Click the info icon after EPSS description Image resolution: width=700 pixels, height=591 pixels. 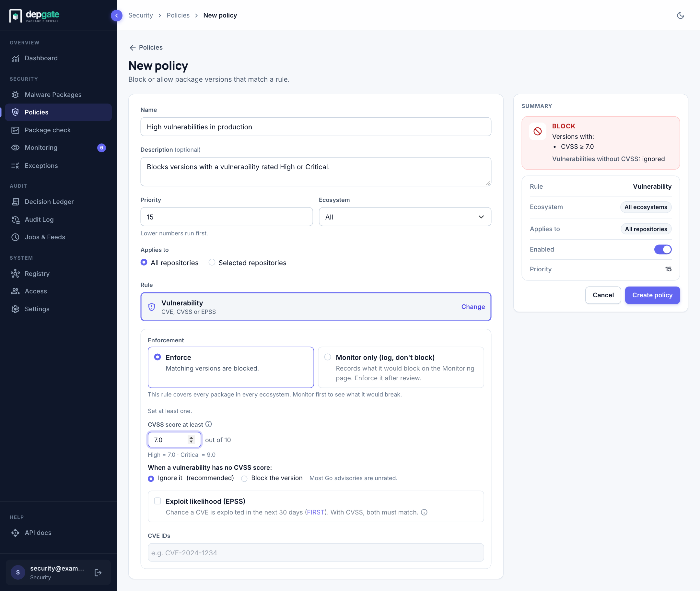pyautogui.click(x=424, y=512)
